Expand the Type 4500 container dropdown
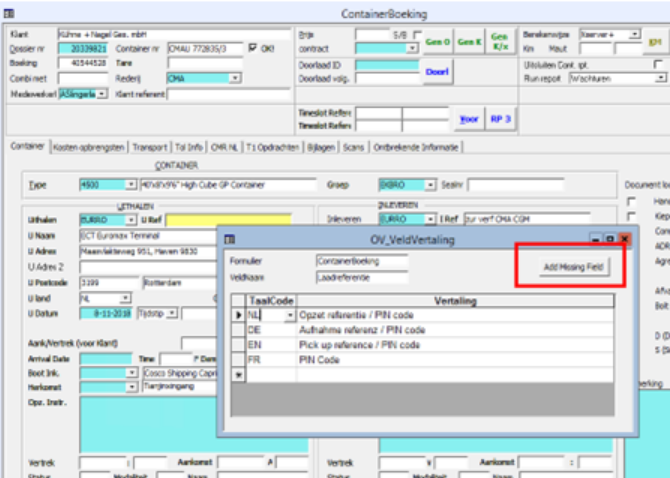670x478 pixels. (131, 185)
